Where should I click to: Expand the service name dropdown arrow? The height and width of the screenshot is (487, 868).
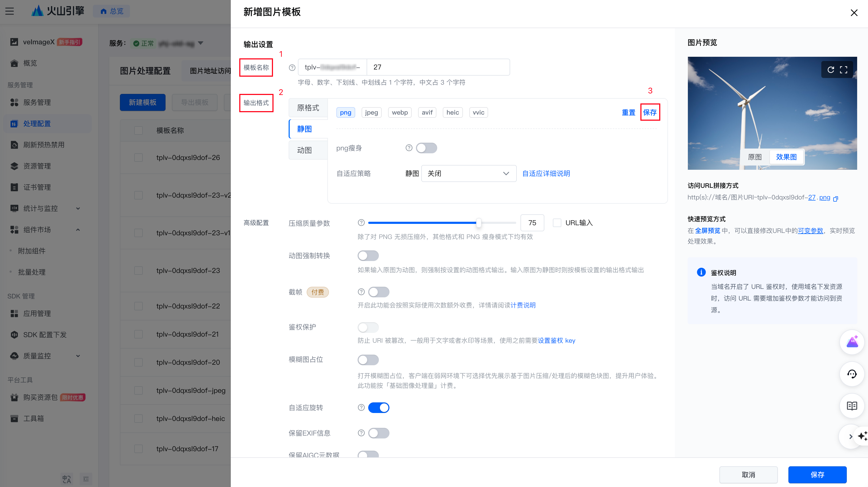(x=201, y=43)
